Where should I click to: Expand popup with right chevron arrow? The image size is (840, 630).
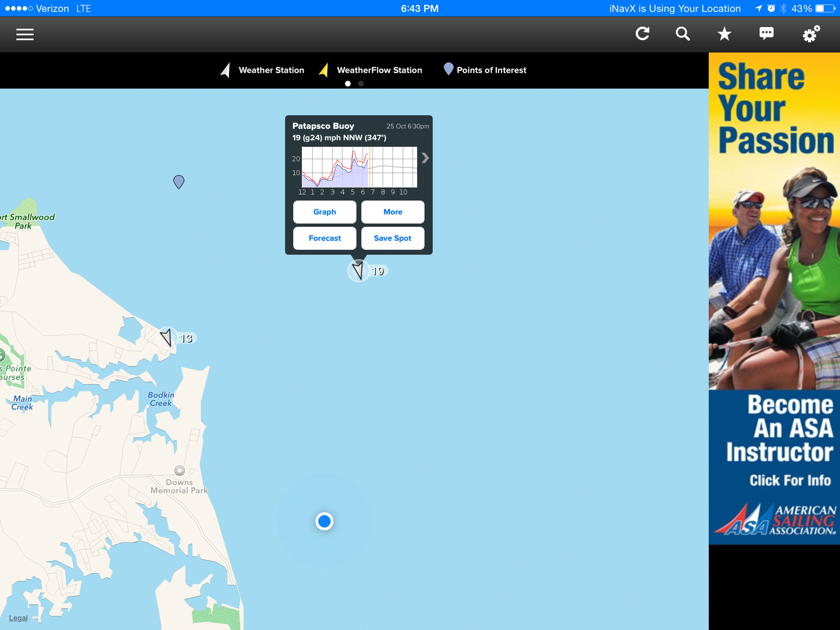425,158
